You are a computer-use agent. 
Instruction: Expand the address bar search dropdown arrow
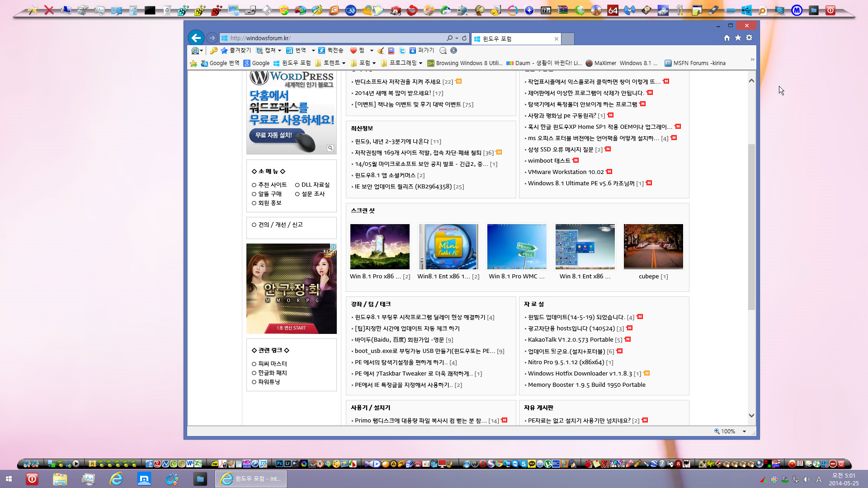click(x=457, y=38)
